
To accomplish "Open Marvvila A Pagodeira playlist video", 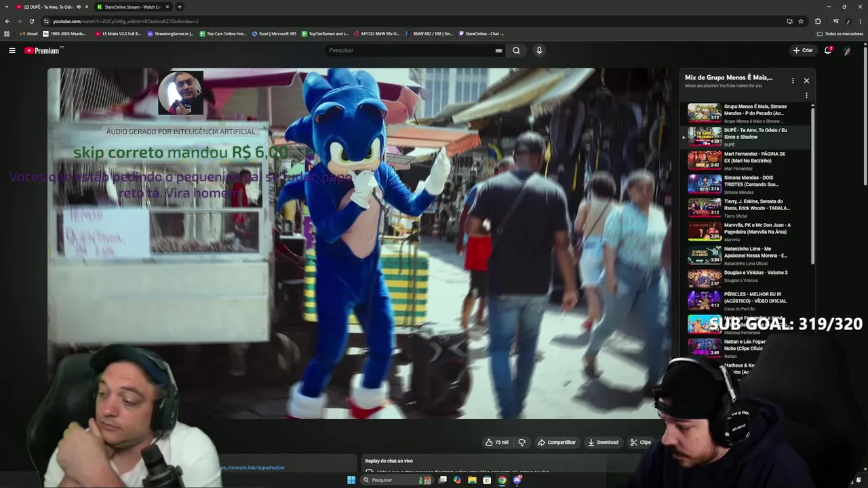I will [746, 232].
